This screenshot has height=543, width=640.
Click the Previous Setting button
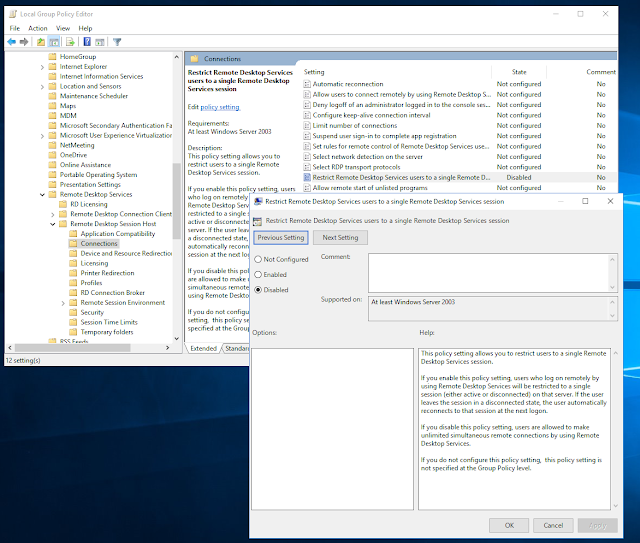point(281,238)
